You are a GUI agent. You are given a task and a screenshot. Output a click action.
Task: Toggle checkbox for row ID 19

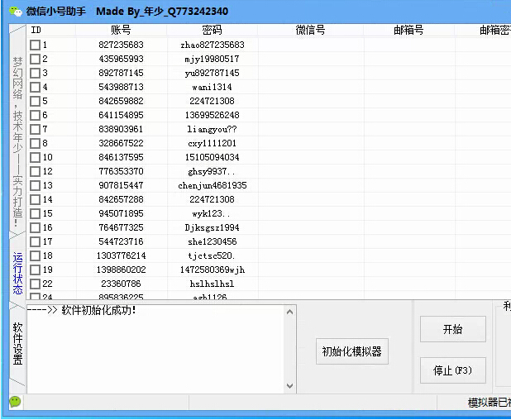[x=35, y=270]
